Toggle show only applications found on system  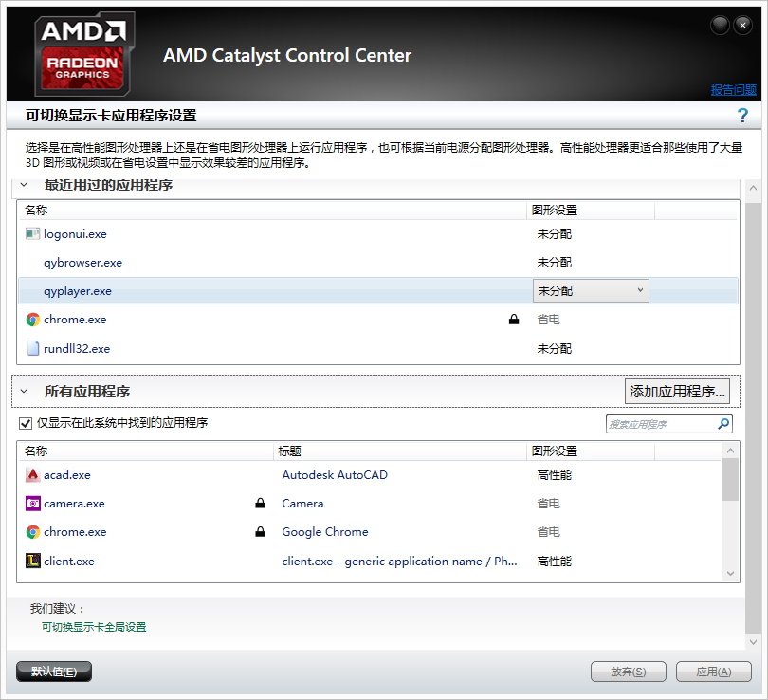point(26,423)
